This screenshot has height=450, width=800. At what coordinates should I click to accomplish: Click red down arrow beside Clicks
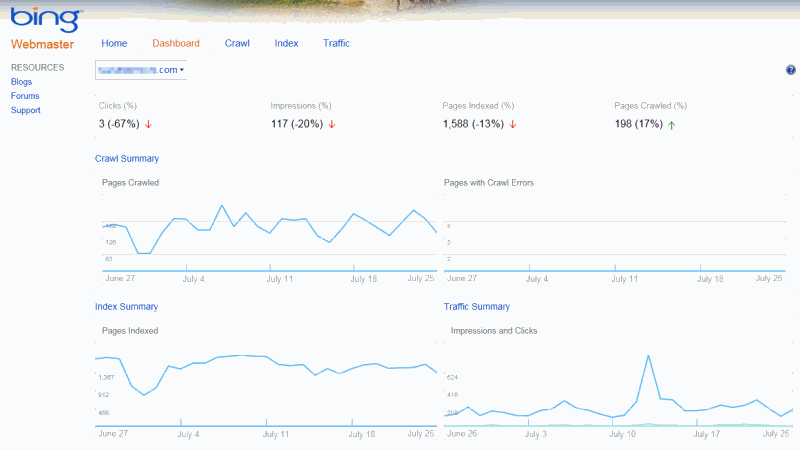pos(148,124)
